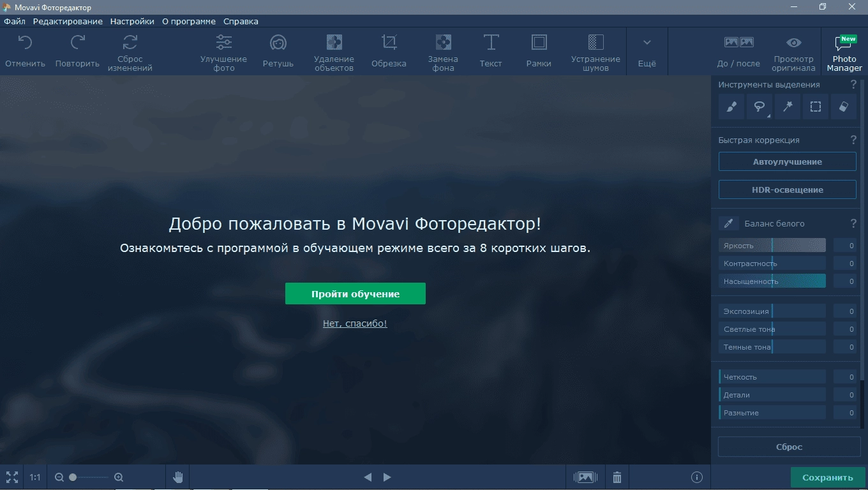The width and height of the screenshot is (868, 490).
Task: Toggle Просмотр оригинала eye icon
Action: (x=794, y=43)
